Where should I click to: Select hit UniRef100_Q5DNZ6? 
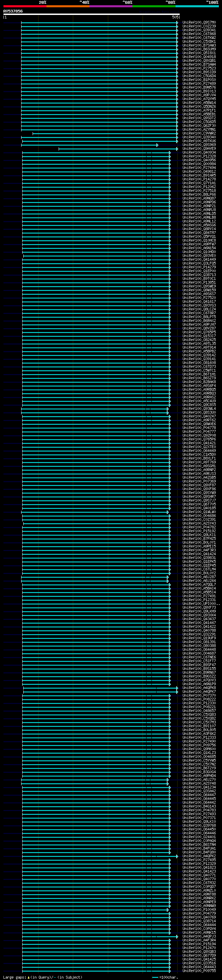click(199, 106)
